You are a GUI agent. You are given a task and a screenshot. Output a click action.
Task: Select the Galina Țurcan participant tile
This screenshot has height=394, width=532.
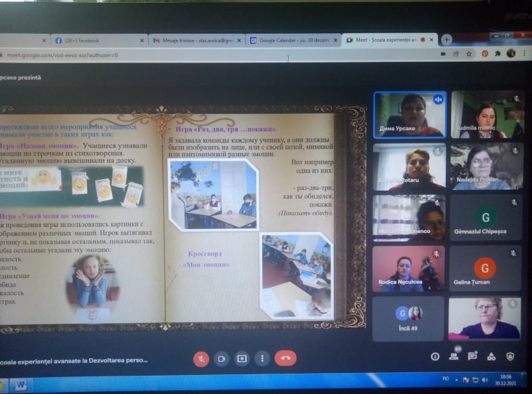[x=485, y=268]
